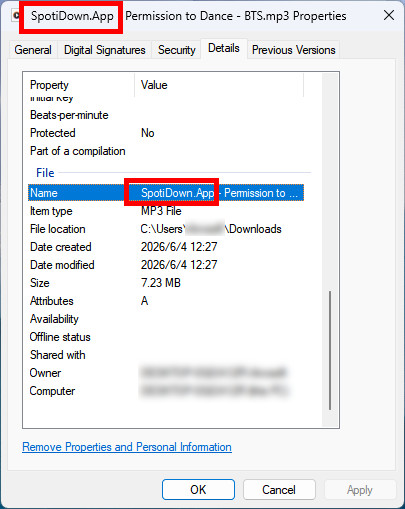Switch to the General tab
This screenshot has height=509, width=405.
[33, 50]
